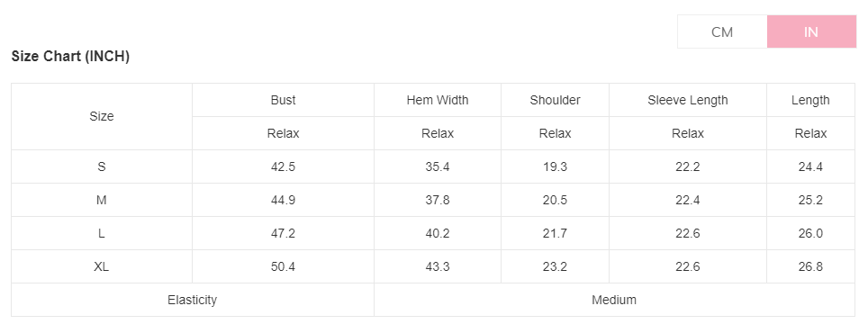Click the 22.2 sleeve length for S
This screenshot has height=324, width=868.
coord(688,166)
